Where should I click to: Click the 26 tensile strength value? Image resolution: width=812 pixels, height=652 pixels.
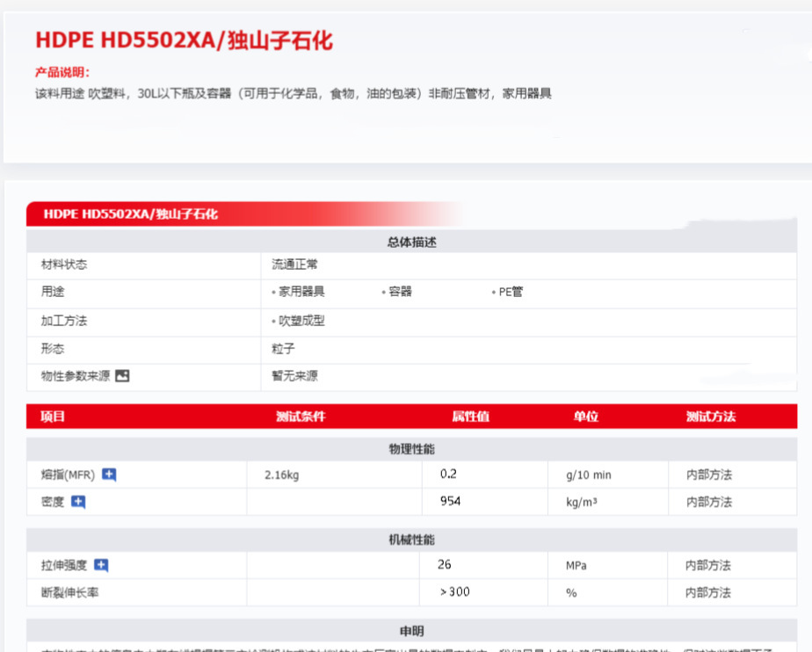coord(445,564)
